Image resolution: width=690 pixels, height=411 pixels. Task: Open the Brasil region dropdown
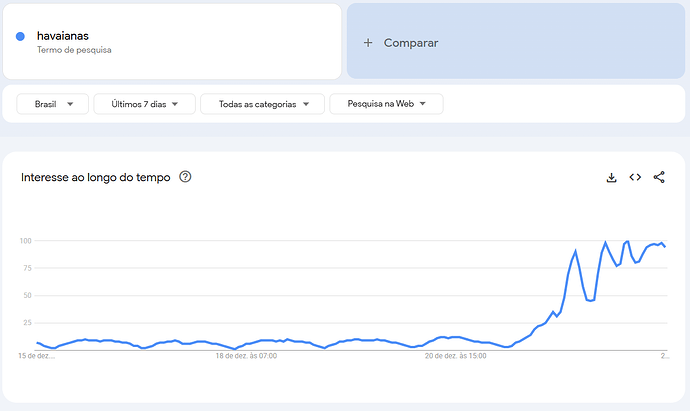click(x=53, y=104)
